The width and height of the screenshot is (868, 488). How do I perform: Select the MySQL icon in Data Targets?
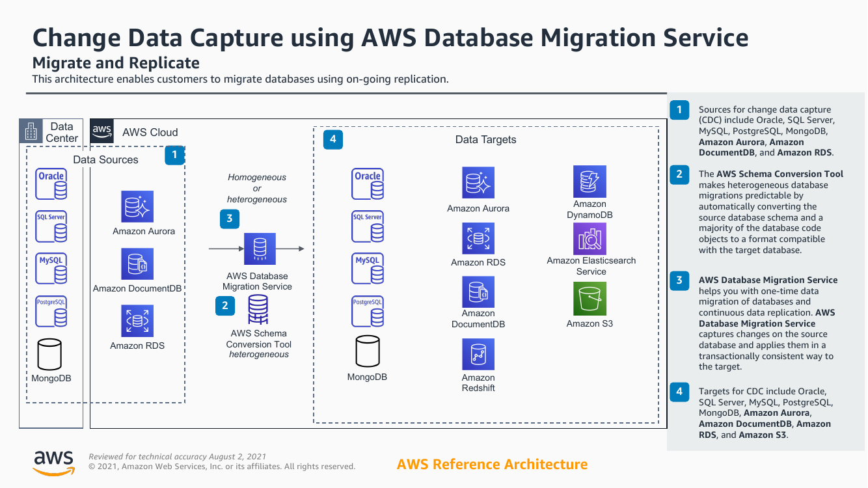[368, 268]
